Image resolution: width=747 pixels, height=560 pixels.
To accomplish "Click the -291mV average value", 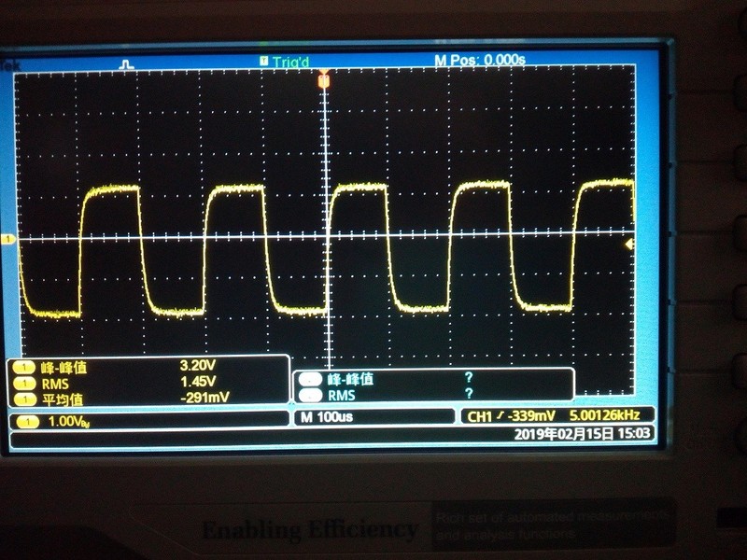I will [x=203, y=397].
